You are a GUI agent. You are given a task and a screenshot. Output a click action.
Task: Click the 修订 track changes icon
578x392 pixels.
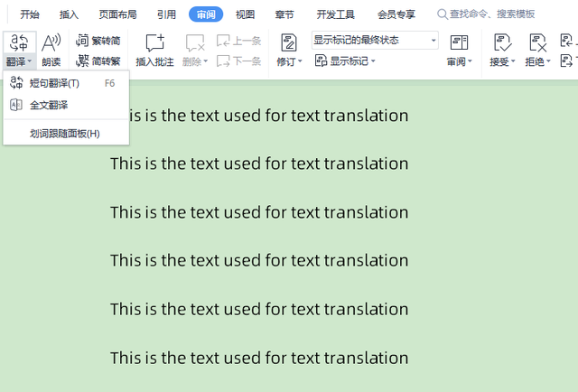coord(289,42)
